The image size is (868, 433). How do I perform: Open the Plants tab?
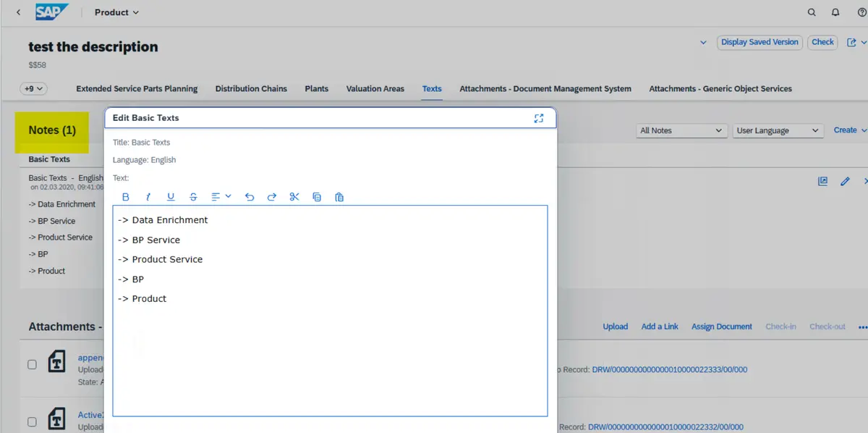pos(316,88)
